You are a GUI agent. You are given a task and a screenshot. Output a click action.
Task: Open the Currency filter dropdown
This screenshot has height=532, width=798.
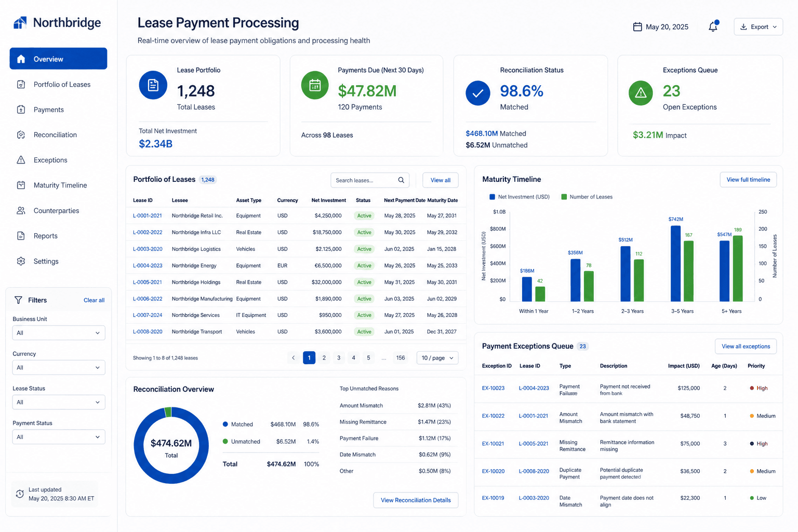(x=59, y=368)
